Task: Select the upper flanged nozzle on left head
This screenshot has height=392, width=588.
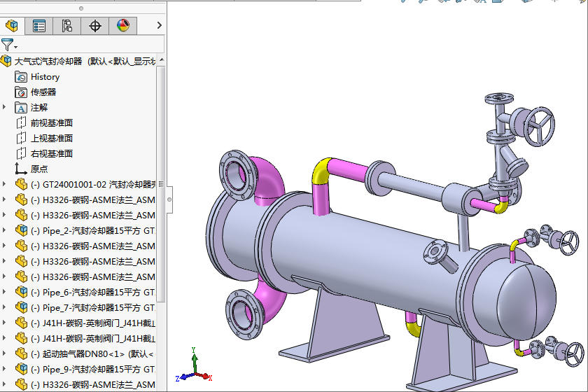Action: (239, 175)
